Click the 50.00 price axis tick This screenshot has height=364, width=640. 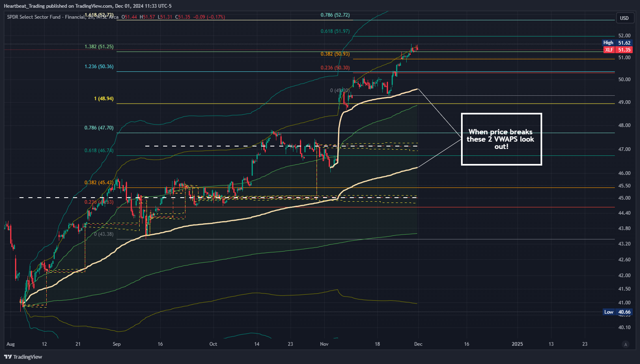point(624,80)
